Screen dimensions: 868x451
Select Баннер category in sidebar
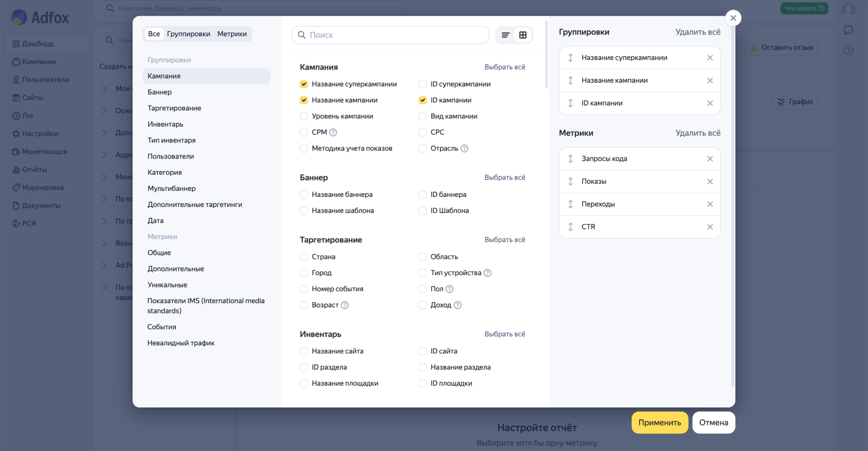click(x=206, y=92)
